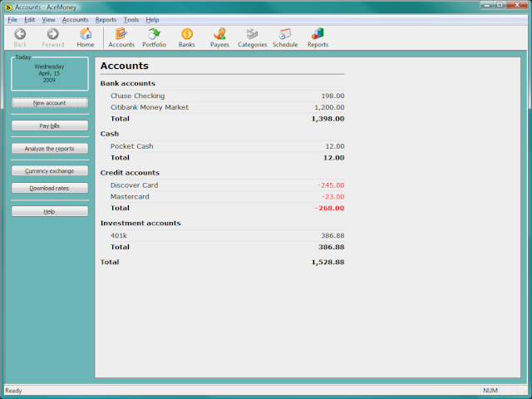Open the Citibank Money Market account
Screen dimensions: 532x399
[150, 107]
